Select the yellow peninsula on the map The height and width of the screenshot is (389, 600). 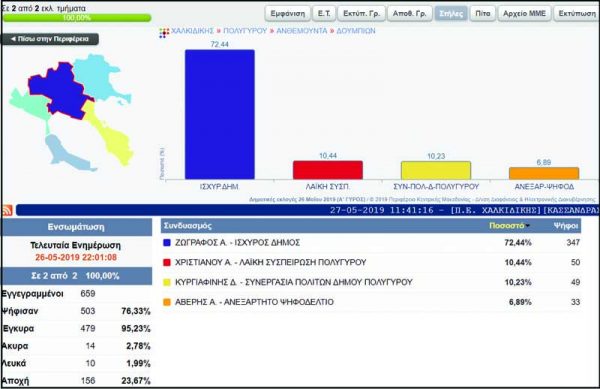[x=110, y=134]
